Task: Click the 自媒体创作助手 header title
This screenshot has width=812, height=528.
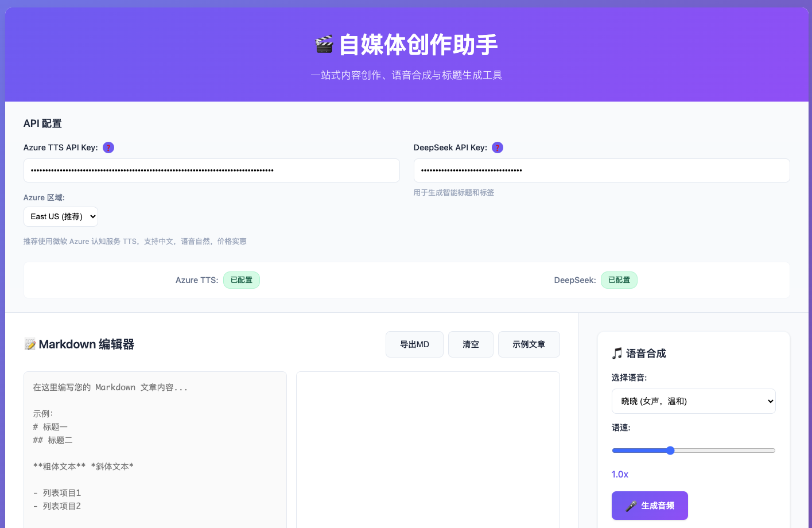Action: pos(418,45)
